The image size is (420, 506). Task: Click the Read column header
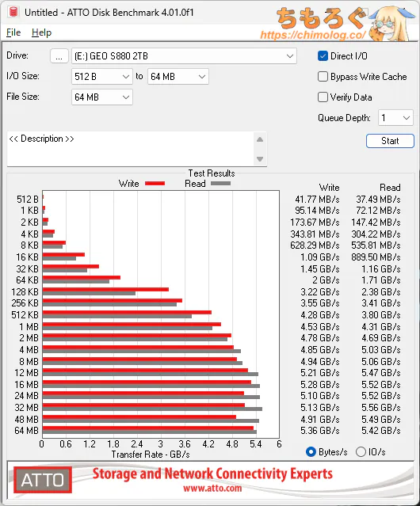coord(390,188)
